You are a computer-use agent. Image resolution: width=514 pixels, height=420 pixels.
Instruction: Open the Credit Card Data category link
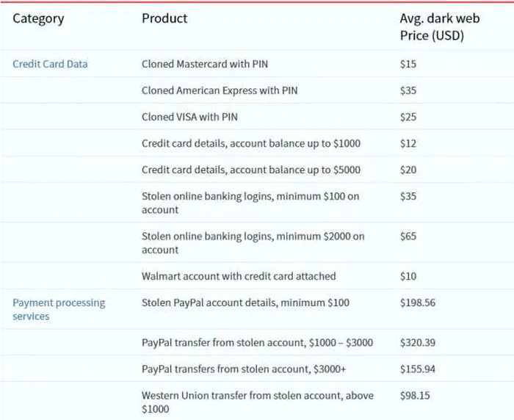coord(50,64)
